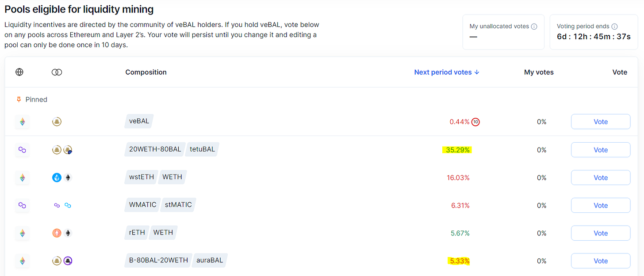Click the rETH token tag

137,233
